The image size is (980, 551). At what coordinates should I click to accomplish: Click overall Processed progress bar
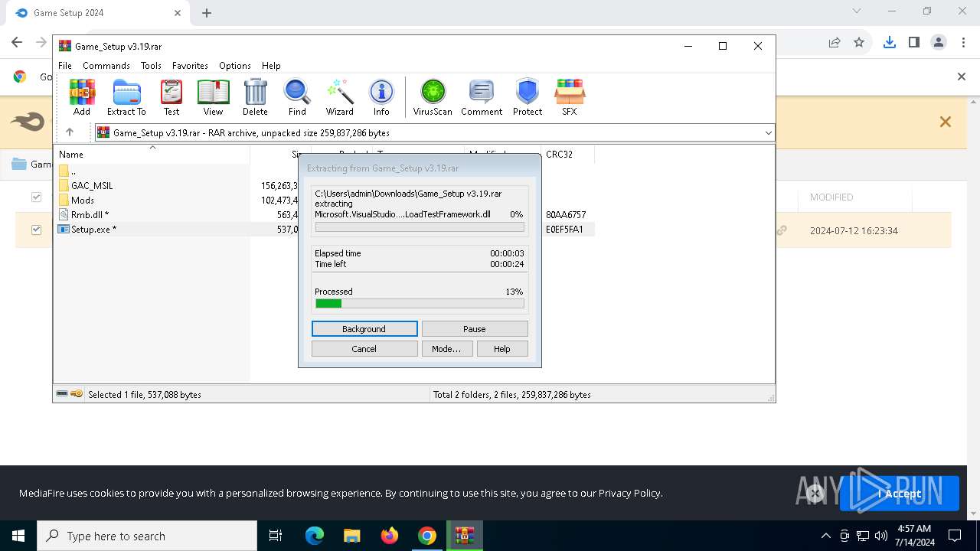tap(420, 304)
